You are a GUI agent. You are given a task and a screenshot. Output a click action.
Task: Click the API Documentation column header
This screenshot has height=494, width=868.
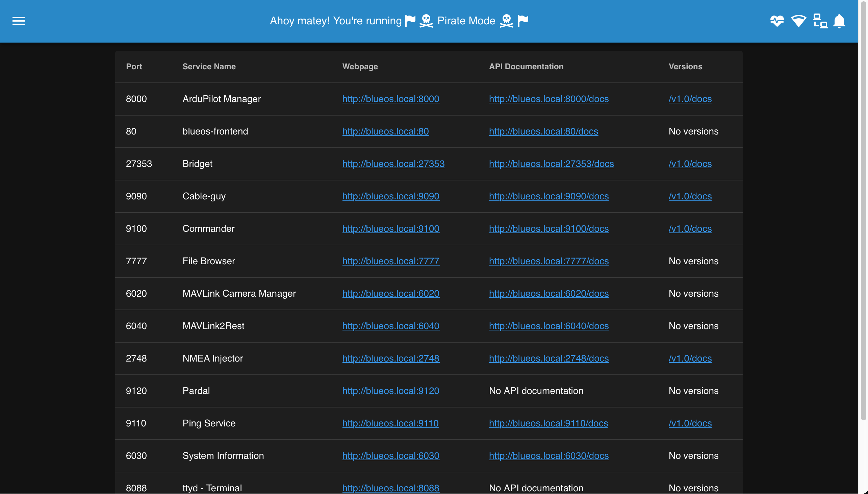pos(526,67)
